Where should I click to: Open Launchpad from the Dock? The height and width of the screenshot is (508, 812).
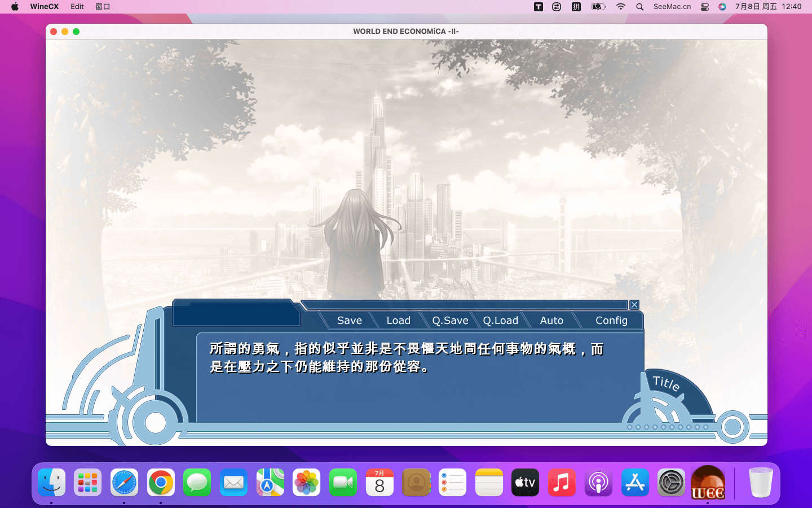(x=88, y=483)
